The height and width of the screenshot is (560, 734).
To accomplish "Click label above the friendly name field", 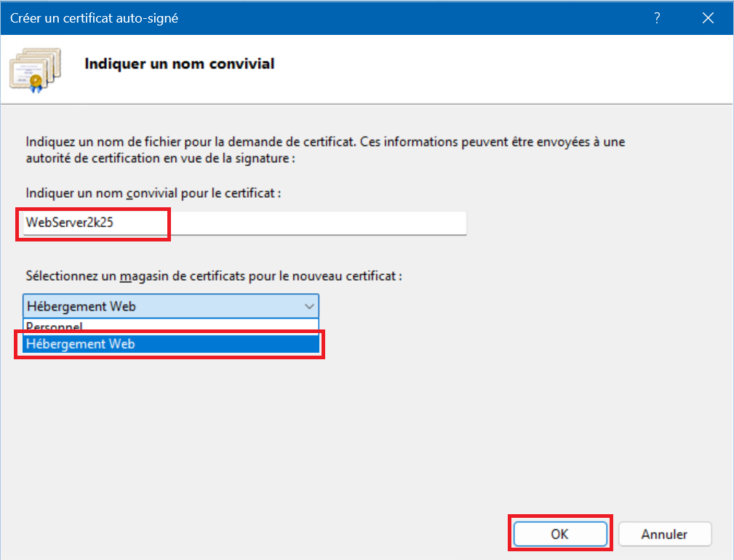I will [x=153, y=193].
